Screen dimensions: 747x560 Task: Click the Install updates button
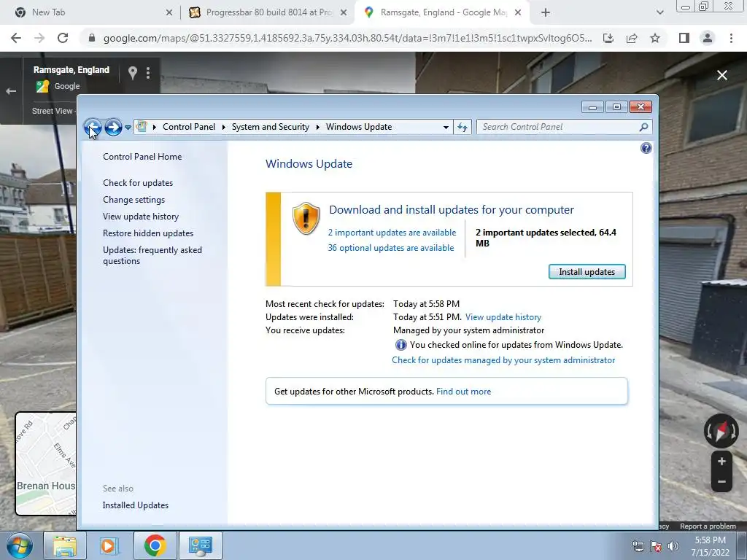click(587, 272)
